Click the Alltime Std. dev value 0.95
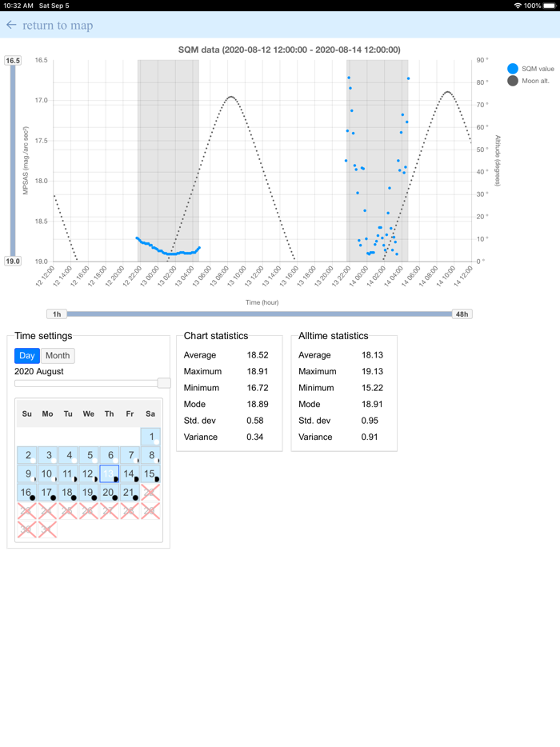 370,421
